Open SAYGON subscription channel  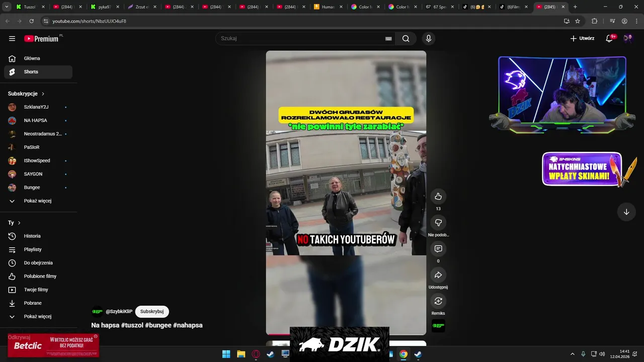38,174
